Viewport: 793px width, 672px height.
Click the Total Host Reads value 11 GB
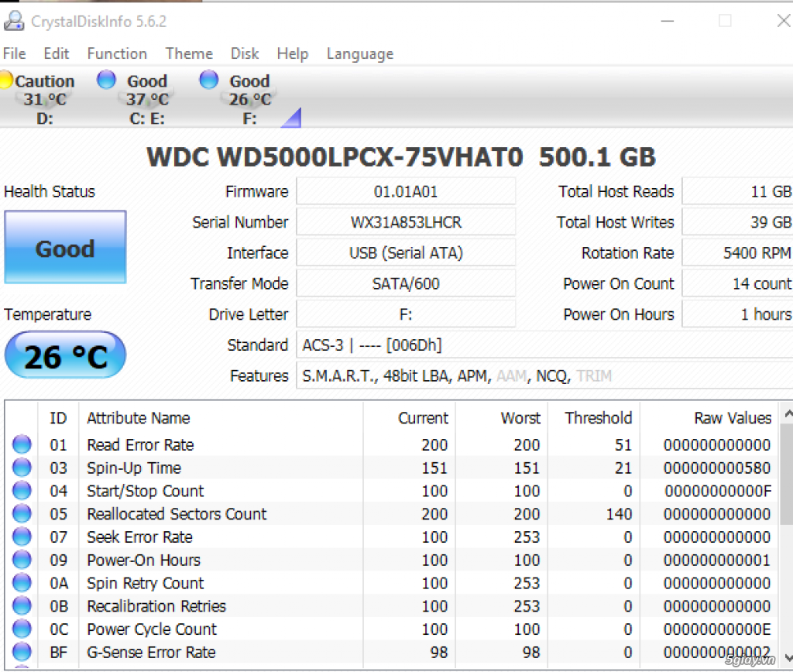coord(737,191)
